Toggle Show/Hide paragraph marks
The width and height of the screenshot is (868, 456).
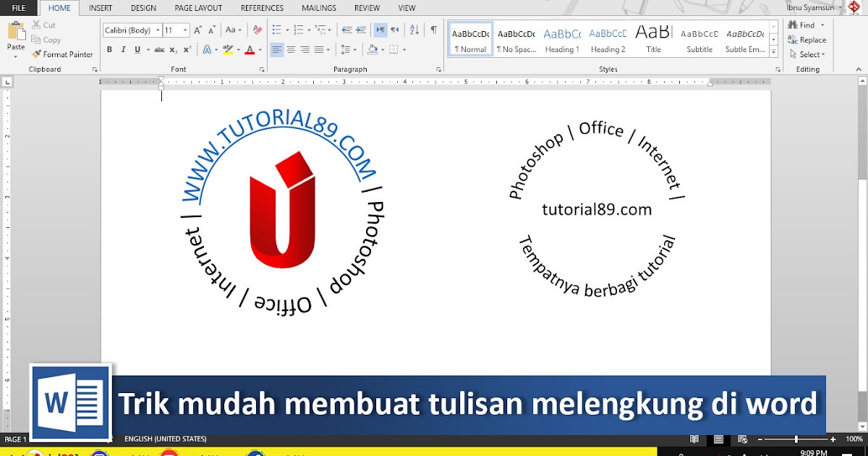coord(434,30)
